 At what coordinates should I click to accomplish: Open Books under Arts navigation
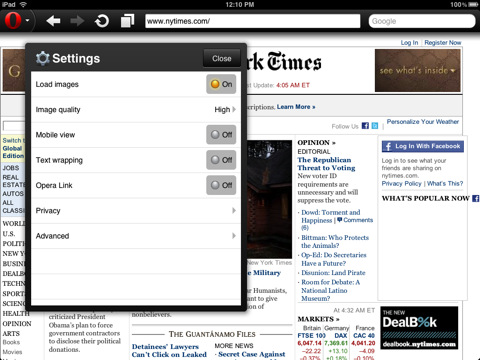point(11,342)
